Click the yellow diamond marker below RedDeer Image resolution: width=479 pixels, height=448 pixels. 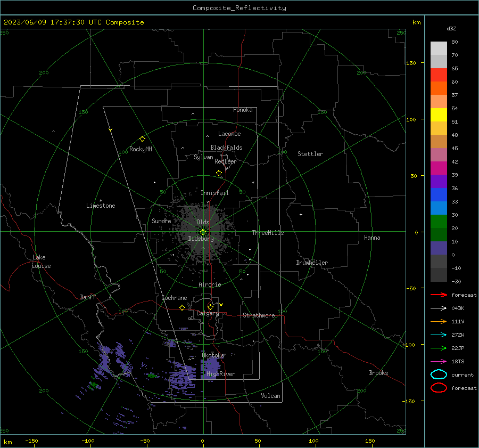pos(219,173)
